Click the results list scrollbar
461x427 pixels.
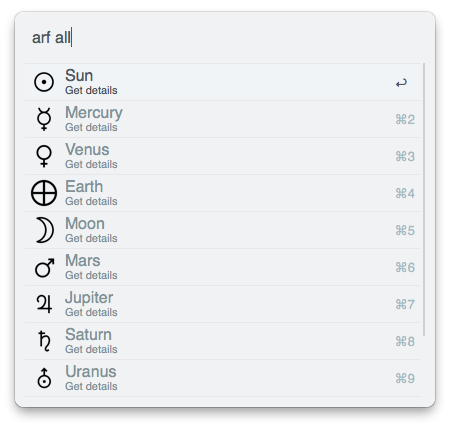coord(424,200)
